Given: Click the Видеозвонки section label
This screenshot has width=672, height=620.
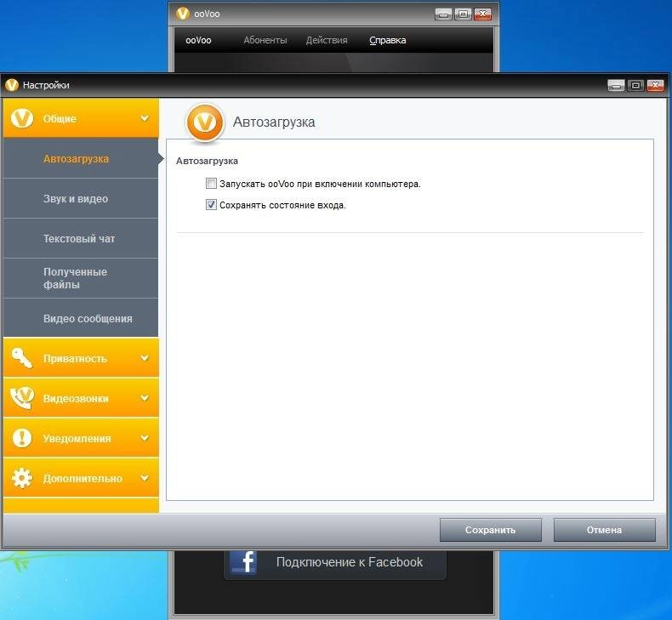Looking at the screenshot, I should [x=76, y=399].
